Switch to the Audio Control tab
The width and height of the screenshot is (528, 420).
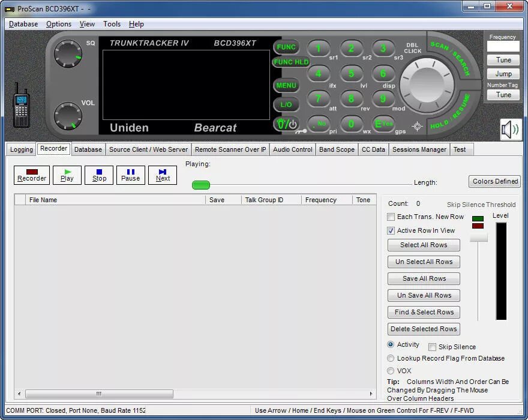[293, 149]
